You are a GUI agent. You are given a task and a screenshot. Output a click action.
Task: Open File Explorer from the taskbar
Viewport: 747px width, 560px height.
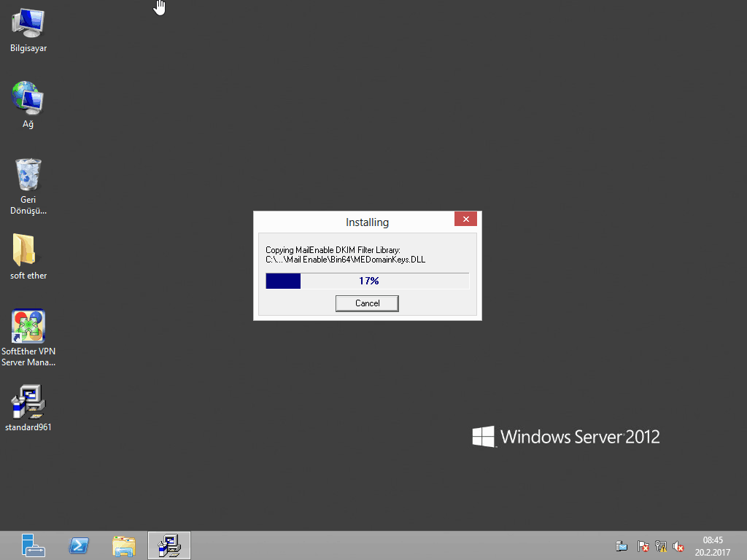(x=124, y=545)
